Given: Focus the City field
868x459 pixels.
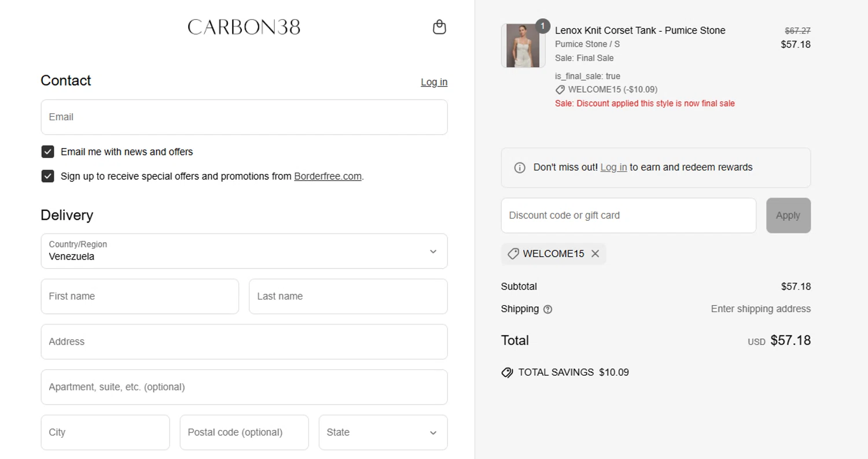Looking at the screenshot, I should (x=105, y=432).
